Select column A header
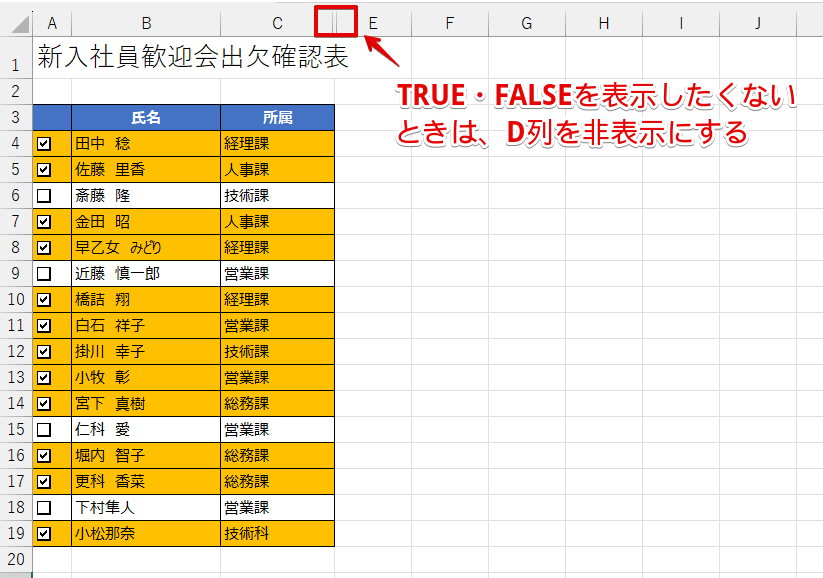Image resolution: width=823 pixels, height=578 pixels. [x=52, y=24]
